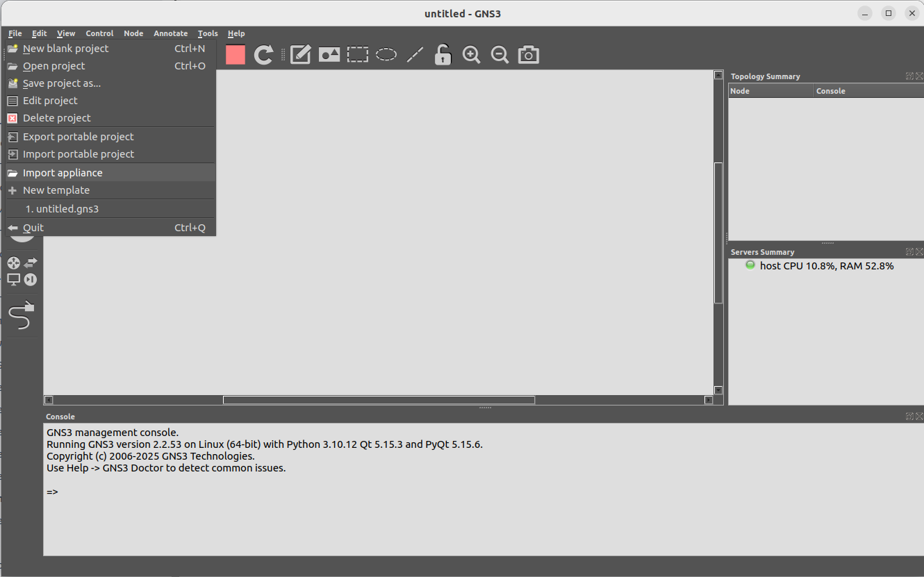Click the canvas vertical scrollbar thumb
Image resolution: width=924 pixels, height=577 pixels.
pos(718,233)
